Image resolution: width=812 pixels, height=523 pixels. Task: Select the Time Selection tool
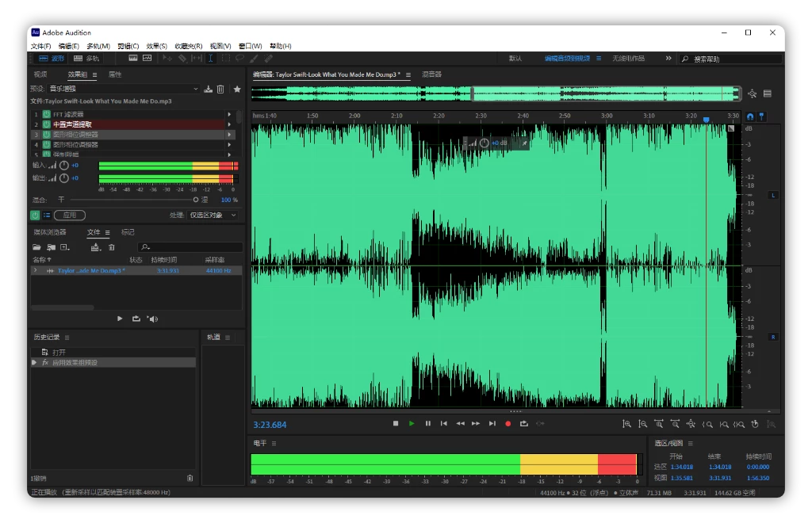click(x=211, y=58)
